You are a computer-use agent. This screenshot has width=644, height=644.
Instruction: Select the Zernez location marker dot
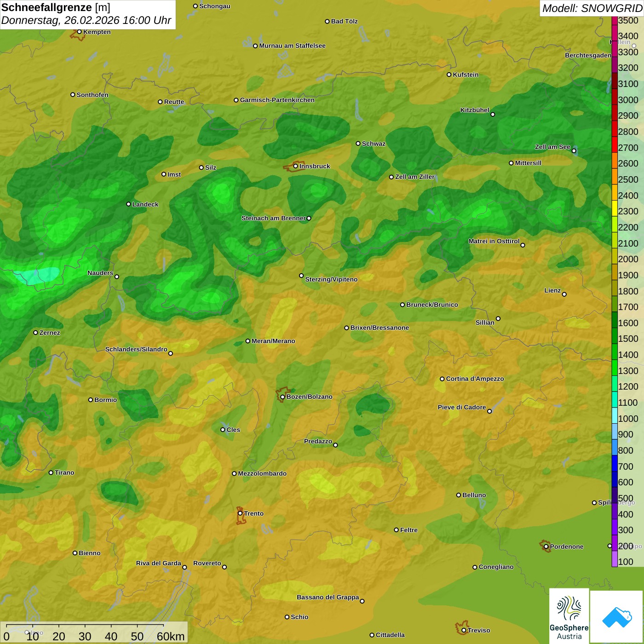tap(35, 333)
